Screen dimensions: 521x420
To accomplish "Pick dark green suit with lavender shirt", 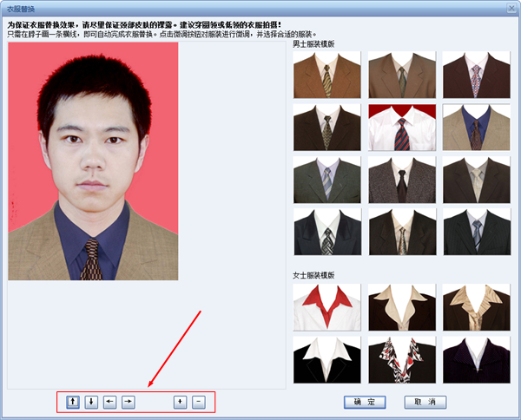I will tap(326, 180).
